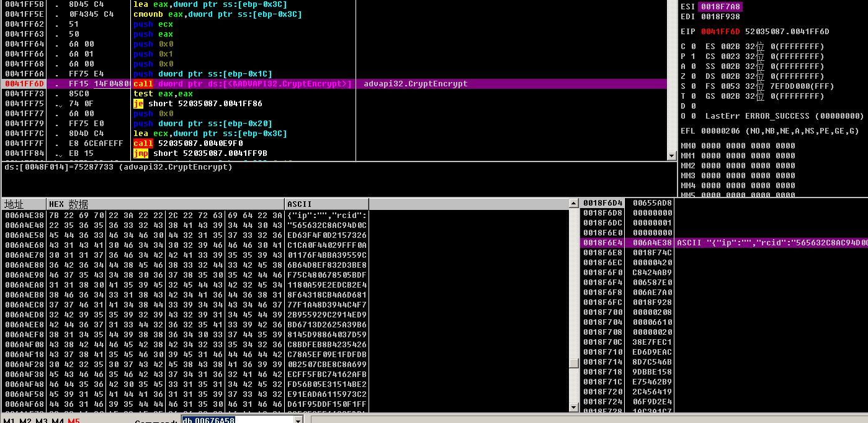The image size is (868, 423).
Task: Open the Command dropdown arrow
Action: [x=298, y=421]
